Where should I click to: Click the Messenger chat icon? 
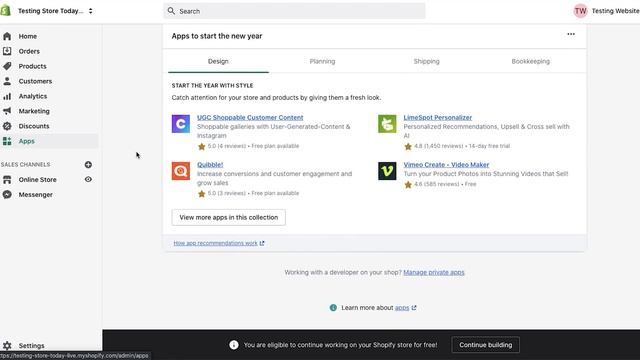click(x=7, y=195)
